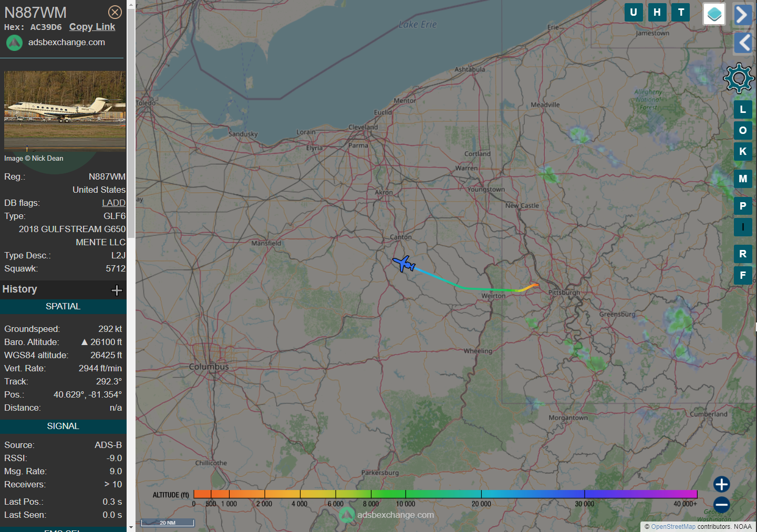Click the WGS84 altitude 26425 ft value
The height and width of the screenshot is (532, 757).
[x=106, y=355]
